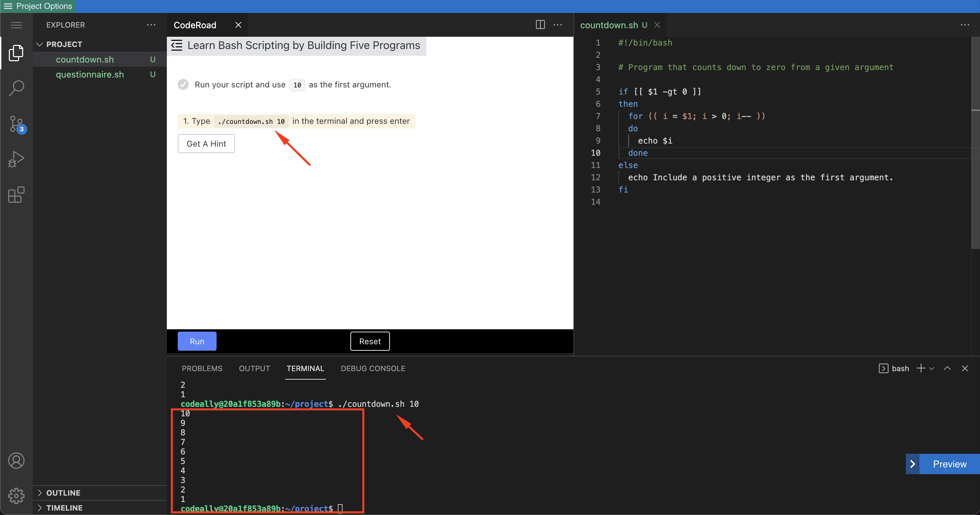The width and height of the screenshot is (980, 515).
Task: Open the Accounts icon in the activity bar
Action: click(16, 461)
